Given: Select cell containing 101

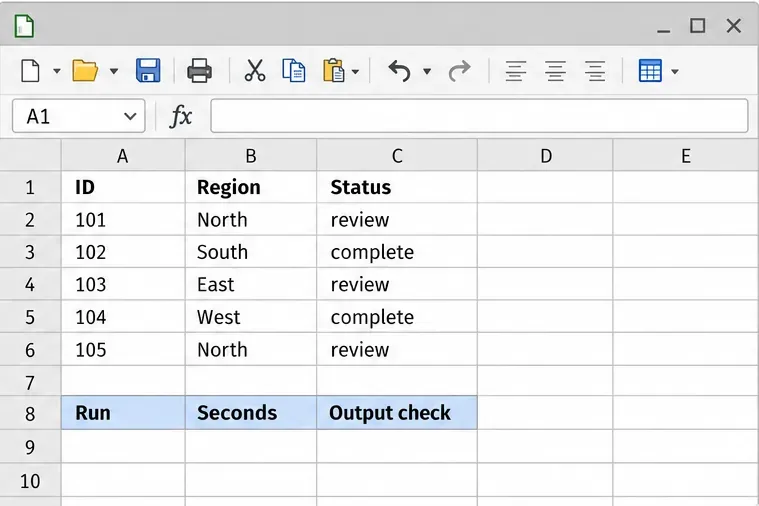Looking at the screenshot, I should click(x=123, y=219).
